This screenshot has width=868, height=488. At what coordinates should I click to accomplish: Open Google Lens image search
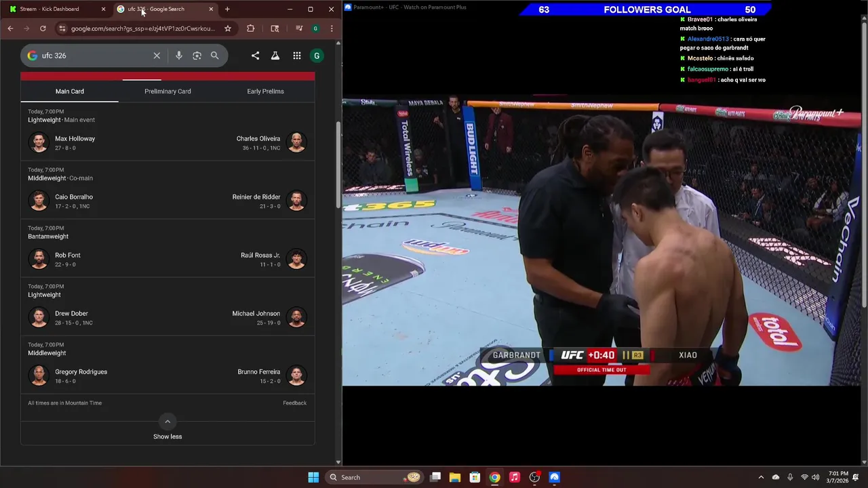197,56
